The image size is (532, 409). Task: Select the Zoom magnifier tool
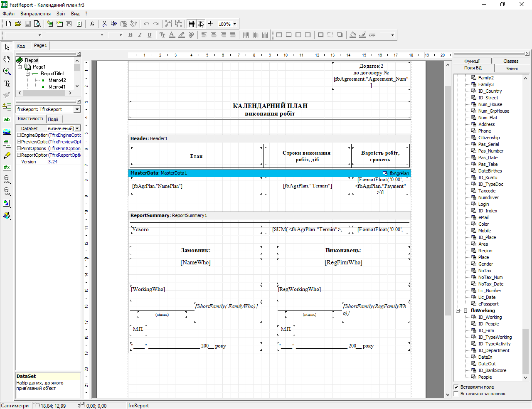[x=7, y=71]
